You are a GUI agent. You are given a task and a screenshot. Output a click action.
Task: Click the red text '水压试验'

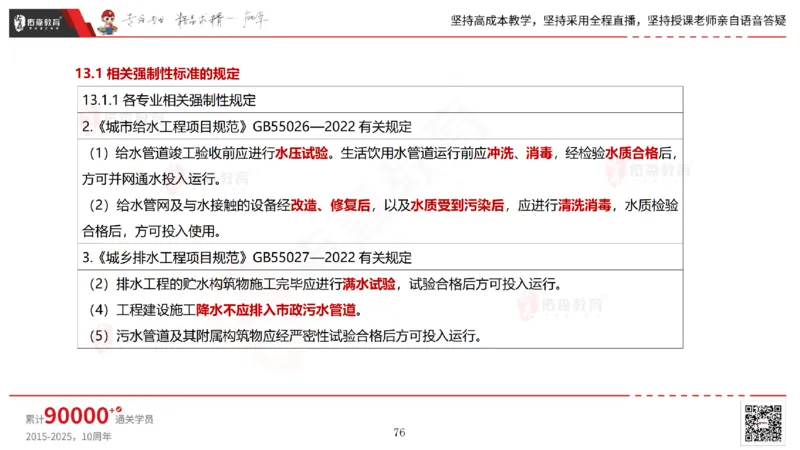302,153
